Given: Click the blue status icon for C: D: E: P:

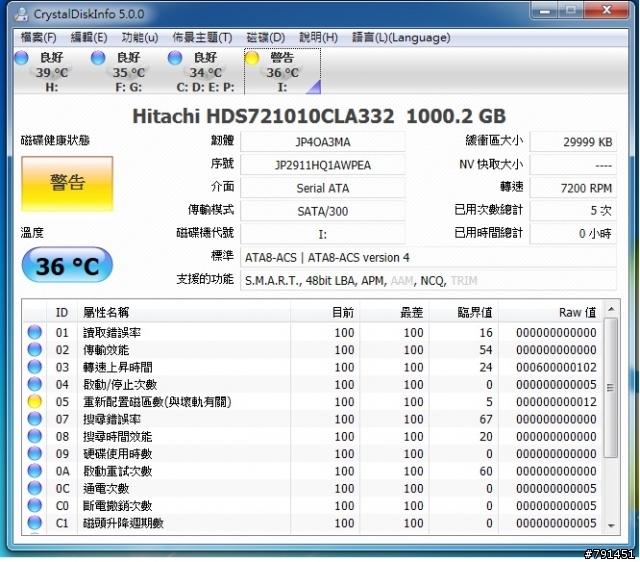Looking at the screenshot, I should click(x=175, y=58).
